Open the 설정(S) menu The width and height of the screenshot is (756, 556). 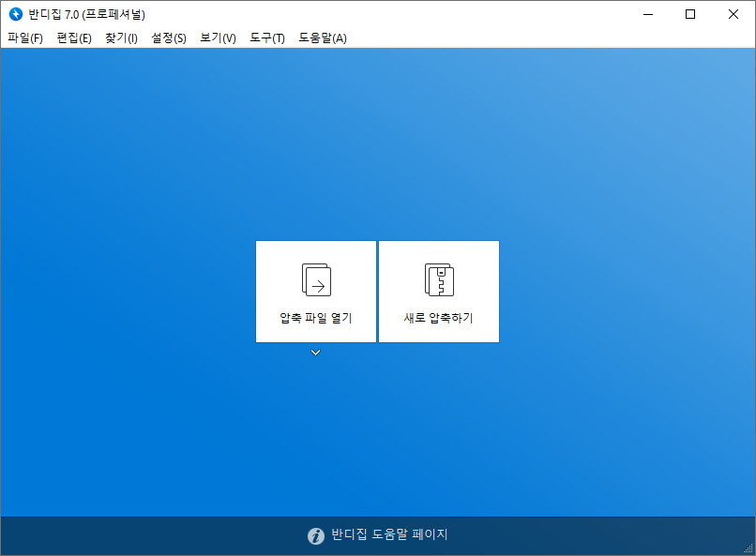pyautogui.click(x=169, y=38)
